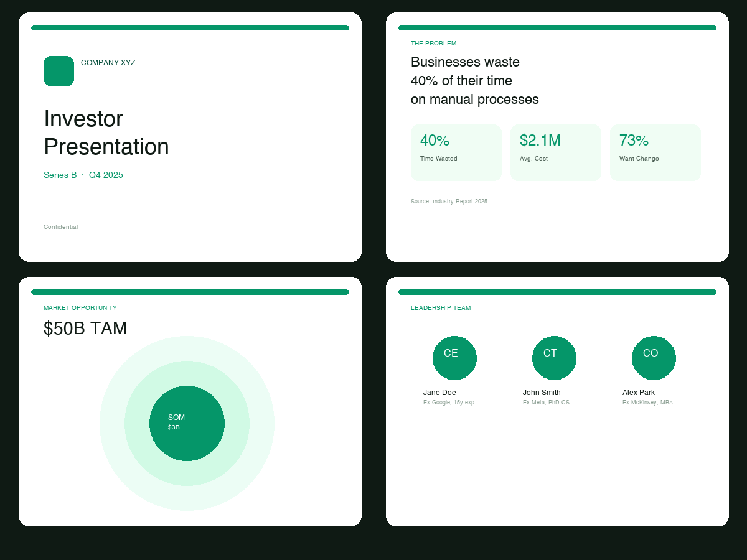This screenshot has width=747, height=560.
Task: Click the green progress bar atop the leadership slide
Action: pos(557,292)
